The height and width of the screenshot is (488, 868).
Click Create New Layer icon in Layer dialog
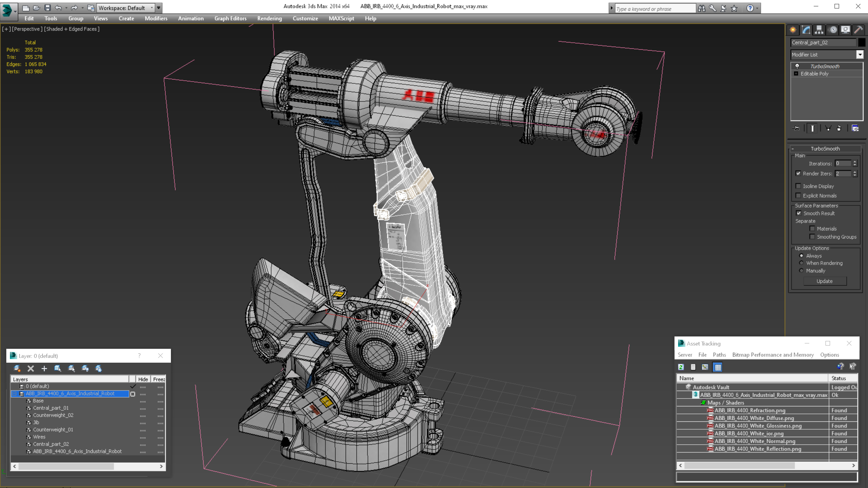tap(17, 368)
